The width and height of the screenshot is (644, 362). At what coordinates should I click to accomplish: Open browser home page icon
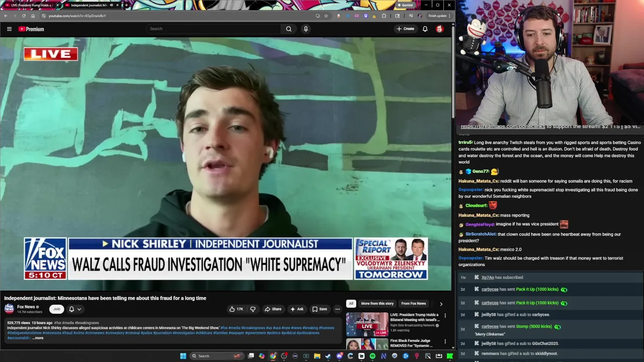point(33,16)
